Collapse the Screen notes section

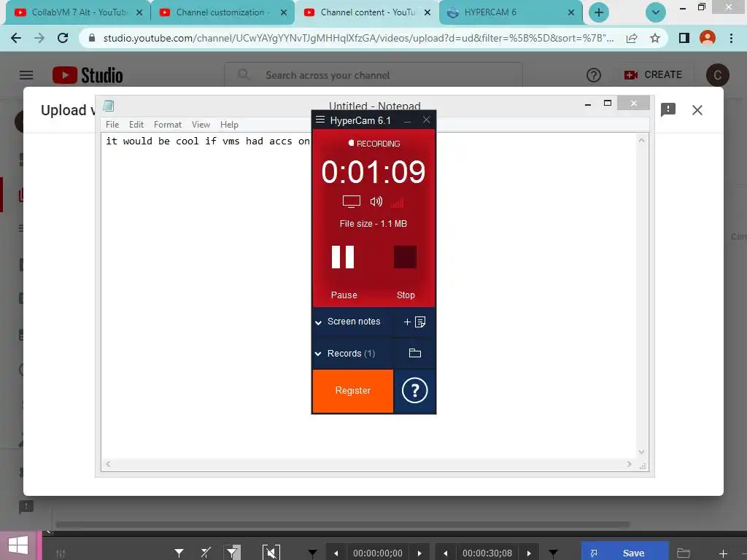pyautogui.click(x=318, y=322)
